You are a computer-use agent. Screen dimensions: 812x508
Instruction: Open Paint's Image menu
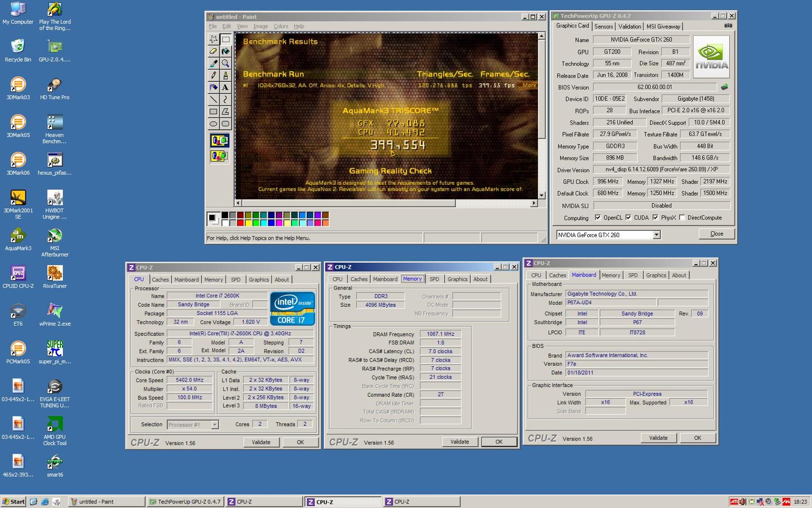[x=260, y=26]
